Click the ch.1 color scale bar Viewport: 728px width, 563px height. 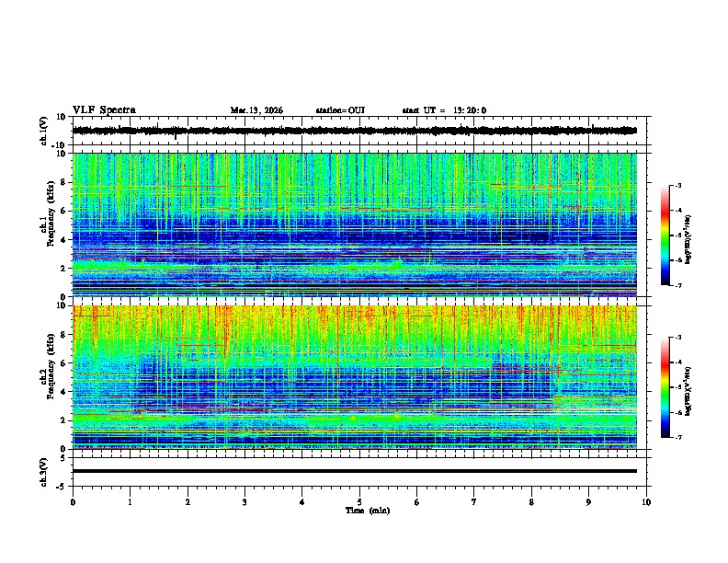(x=665, y=236)
